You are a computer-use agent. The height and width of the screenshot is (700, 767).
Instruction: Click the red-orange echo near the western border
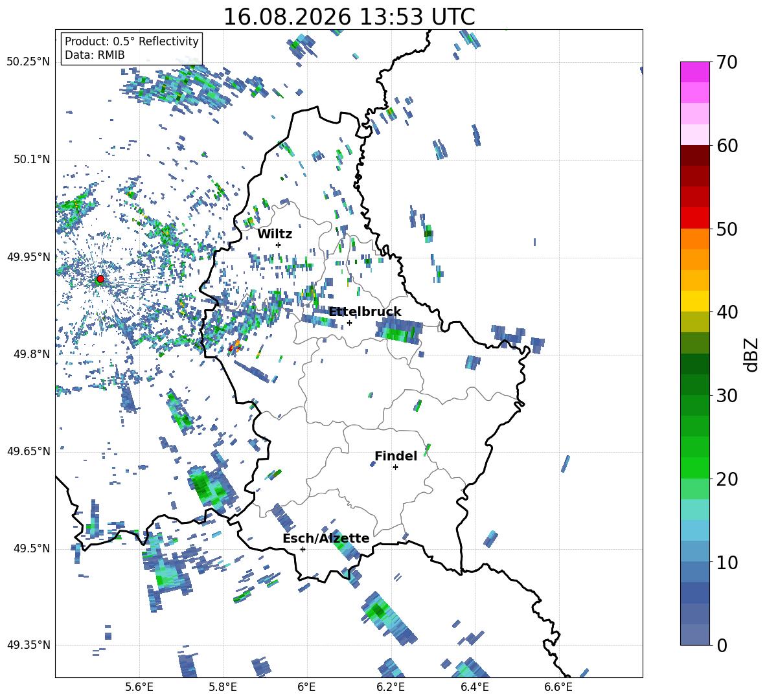tap(235, 346)
